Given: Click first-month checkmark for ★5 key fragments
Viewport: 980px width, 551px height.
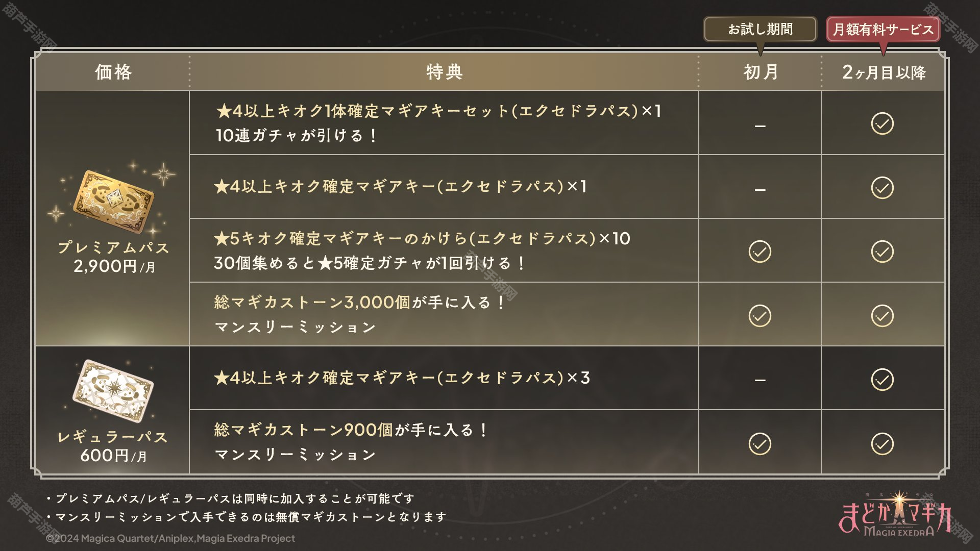Looking at the screenshot, I should coord(759,252).
